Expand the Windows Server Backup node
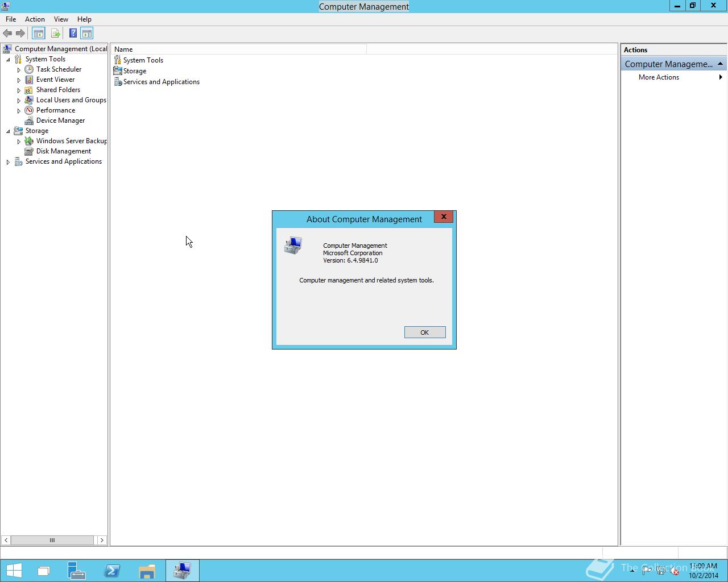The width and height of the screenshot is (728, 582). [x=19, y=142]
